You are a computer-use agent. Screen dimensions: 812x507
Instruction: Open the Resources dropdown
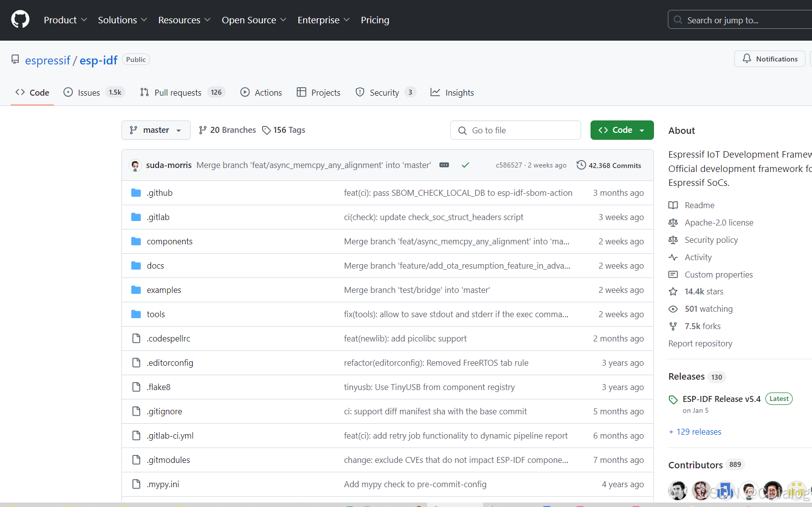tap(184, 20)
